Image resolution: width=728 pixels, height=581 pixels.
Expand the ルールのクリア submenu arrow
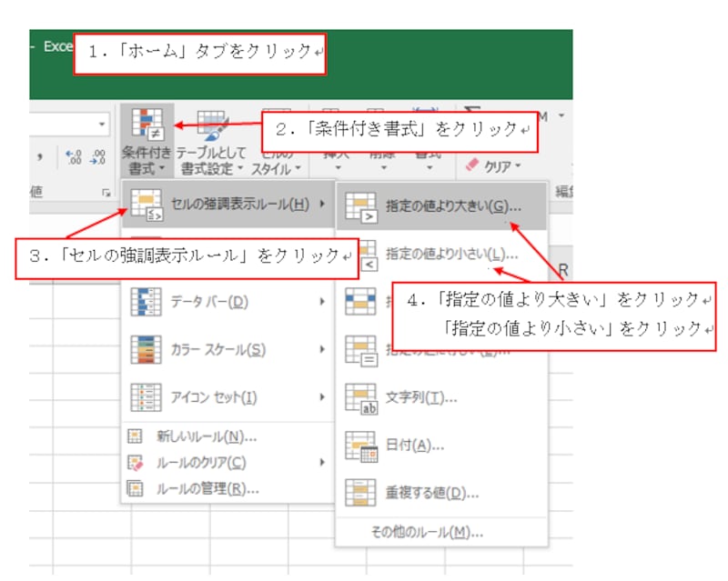tap(323, 462)
